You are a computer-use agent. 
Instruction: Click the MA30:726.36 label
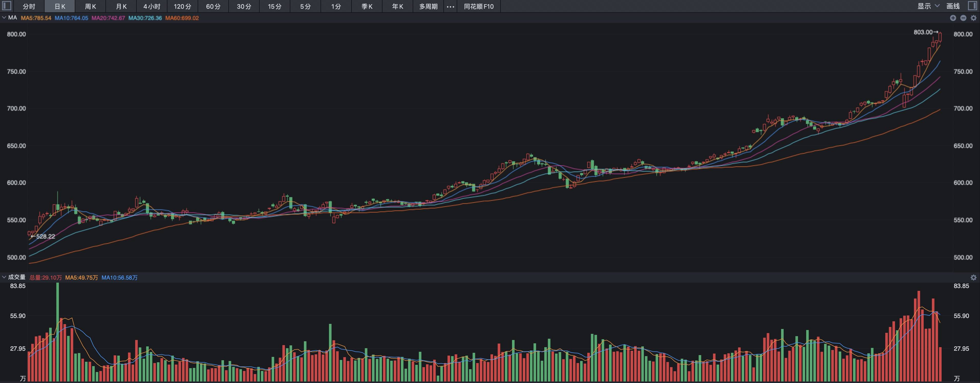tap(145, 18)
